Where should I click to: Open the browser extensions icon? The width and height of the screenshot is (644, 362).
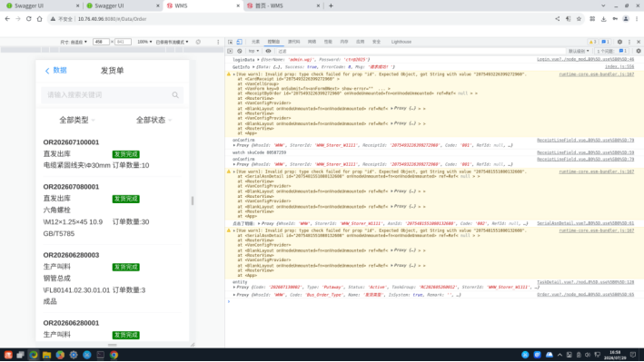[592, 19]
